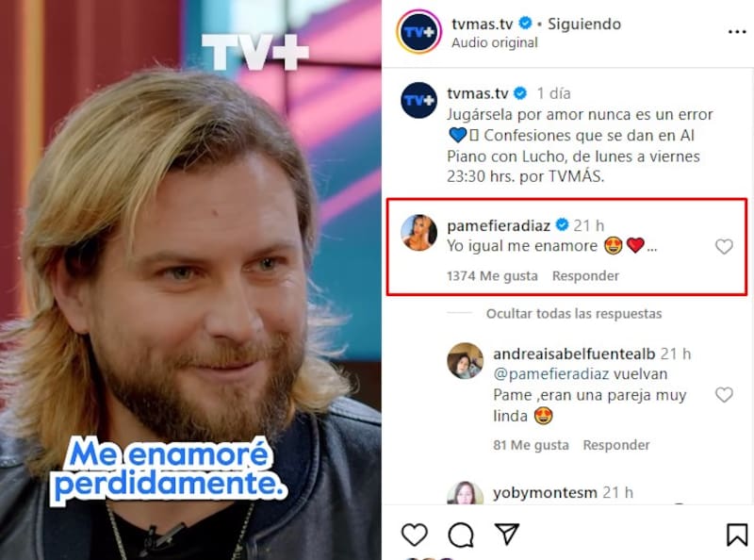View the 81 Me gusta likes list

point(531,445)
